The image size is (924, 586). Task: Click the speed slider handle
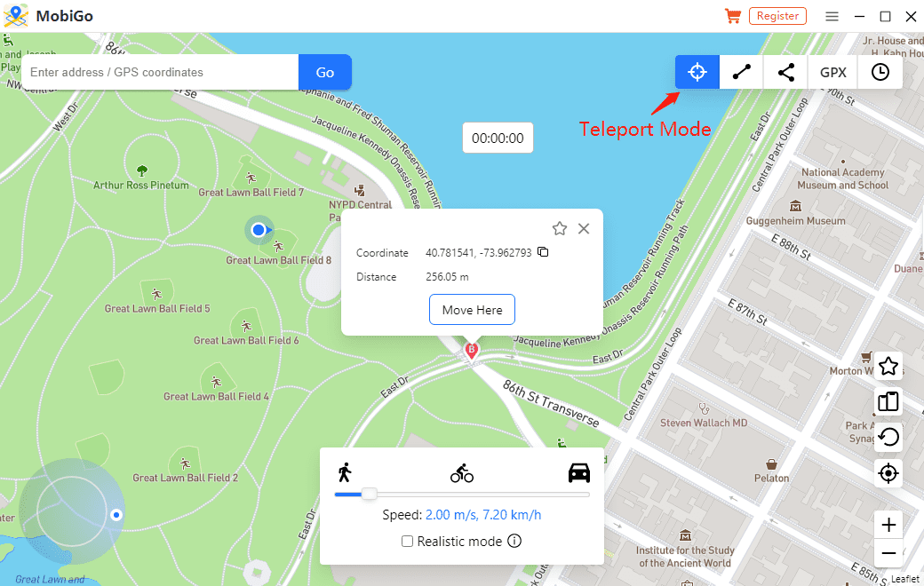[369, 495]
